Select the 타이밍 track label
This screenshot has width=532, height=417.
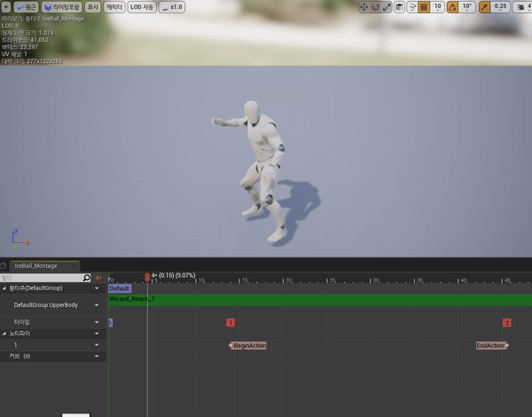point(21,322)
